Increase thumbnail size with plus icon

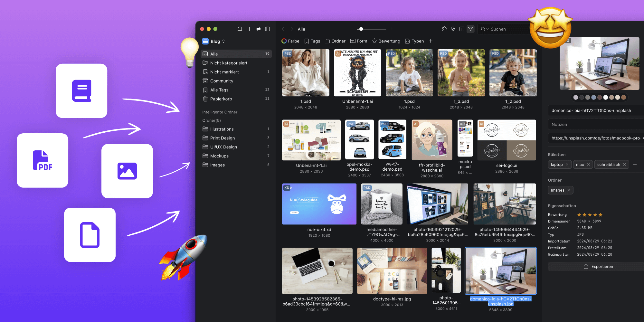[x=392, y=29]
